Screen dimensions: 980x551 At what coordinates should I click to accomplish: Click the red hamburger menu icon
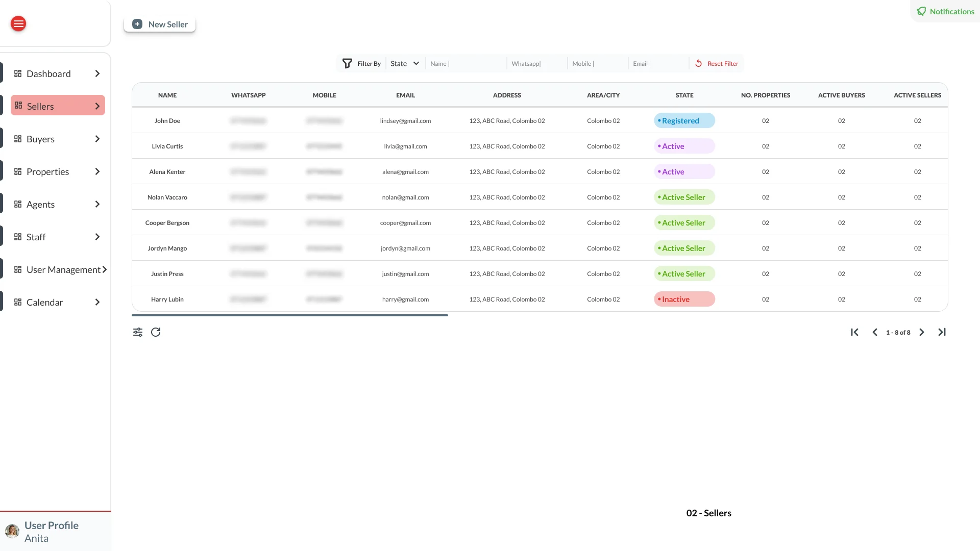click(18, 23)
